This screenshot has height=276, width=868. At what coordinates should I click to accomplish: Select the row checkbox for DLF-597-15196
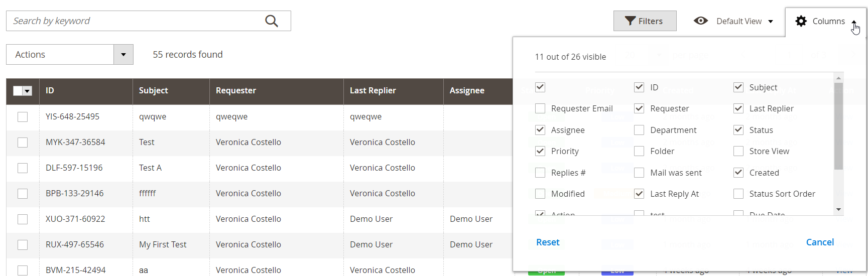(x=23, y=168)
